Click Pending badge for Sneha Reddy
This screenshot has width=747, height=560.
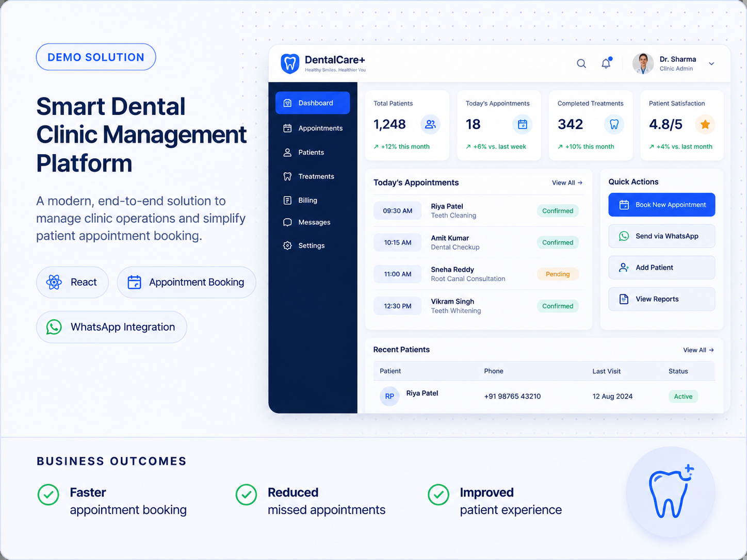(x=558, y=274)
